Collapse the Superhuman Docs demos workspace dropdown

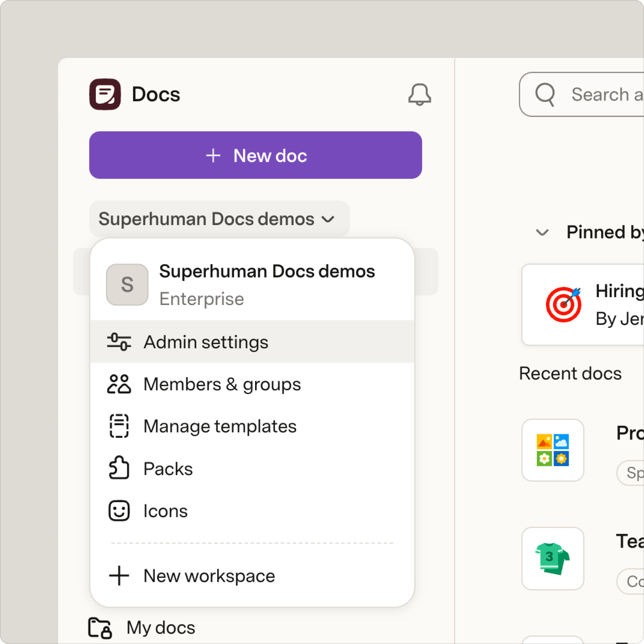219,219
